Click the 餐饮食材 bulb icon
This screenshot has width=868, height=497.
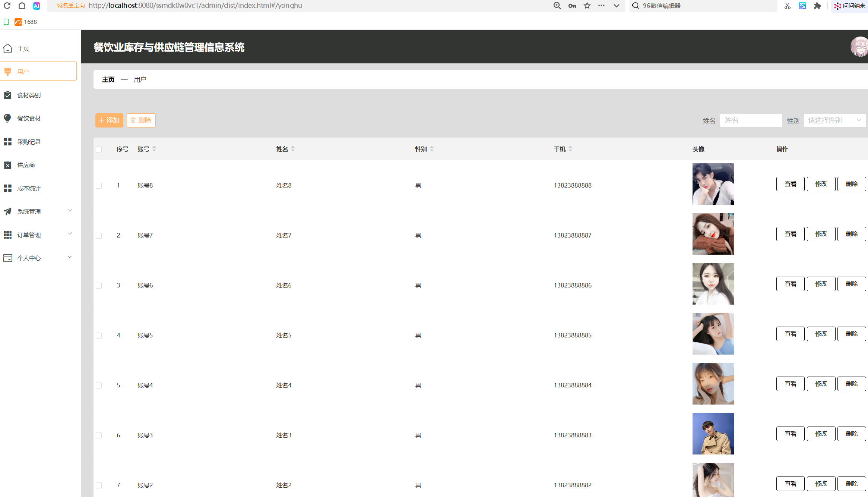click(7, 118)
